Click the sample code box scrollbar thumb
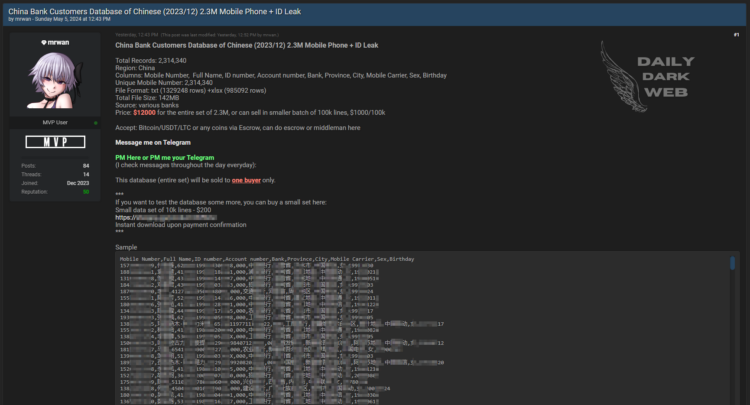The image size is (750, 405). pyautogui.click(x=732, y=263)
